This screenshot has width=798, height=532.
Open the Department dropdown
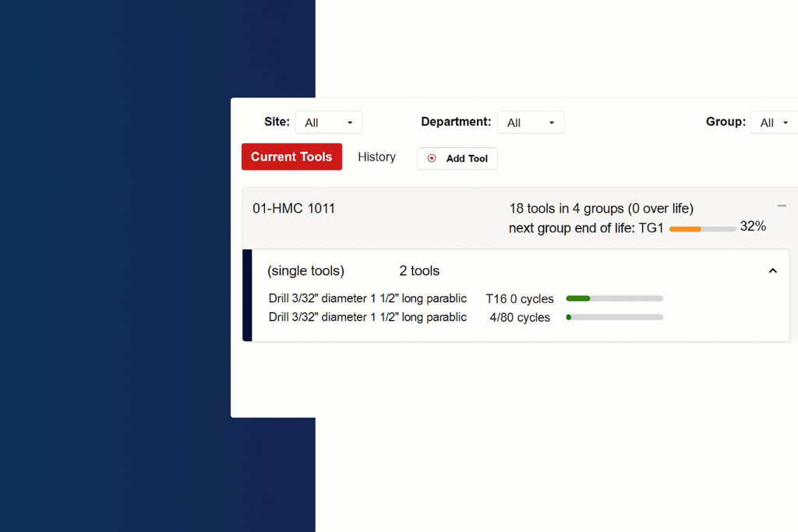531,122
